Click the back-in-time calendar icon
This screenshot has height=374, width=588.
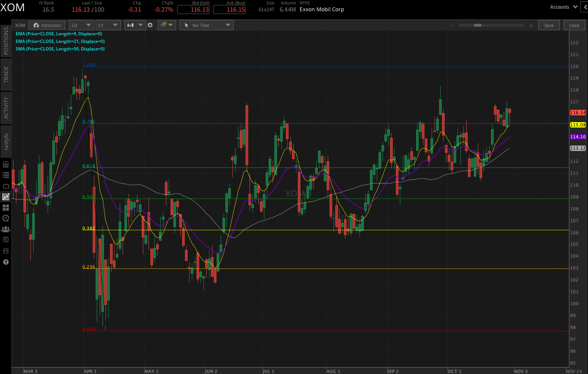(x=6, y=239)
